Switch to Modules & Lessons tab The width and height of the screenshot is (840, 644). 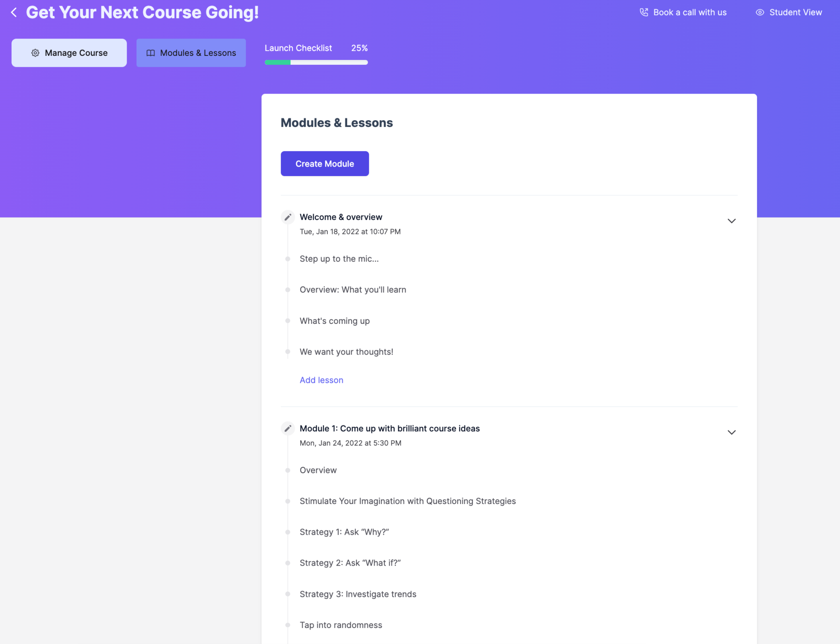191,53
